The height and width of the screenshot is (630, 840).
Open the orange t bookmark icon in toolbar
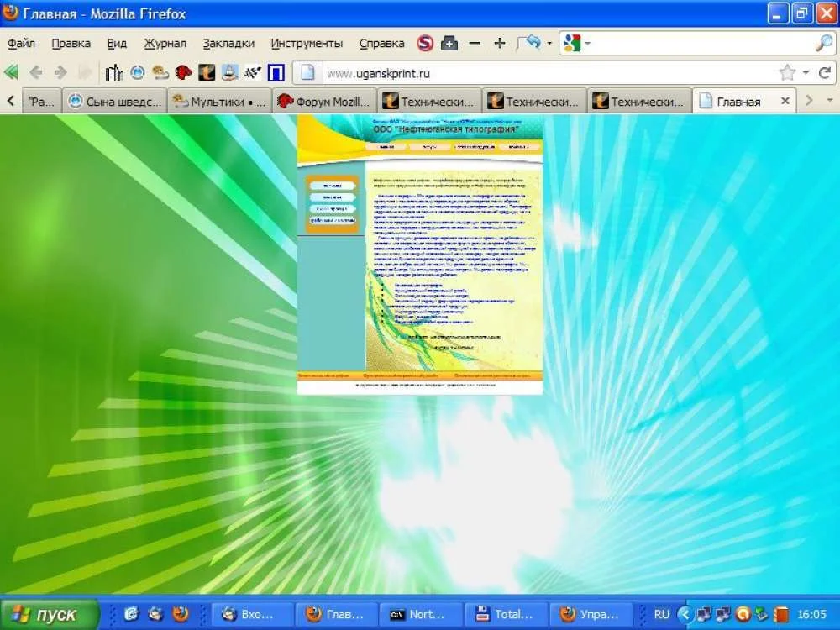(x=207, y=72)
